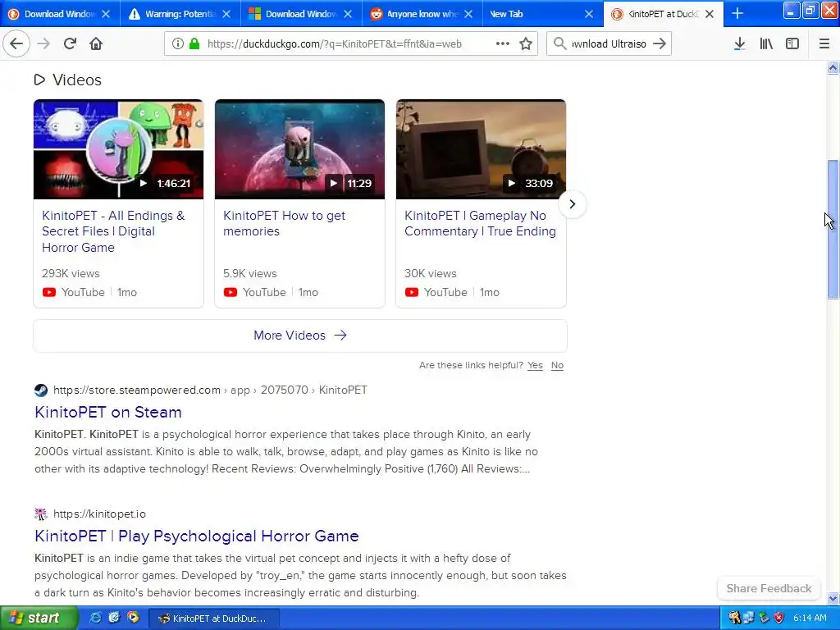
Task: Open the https://kinitopet.io URL link
Action: coord(99,514)
